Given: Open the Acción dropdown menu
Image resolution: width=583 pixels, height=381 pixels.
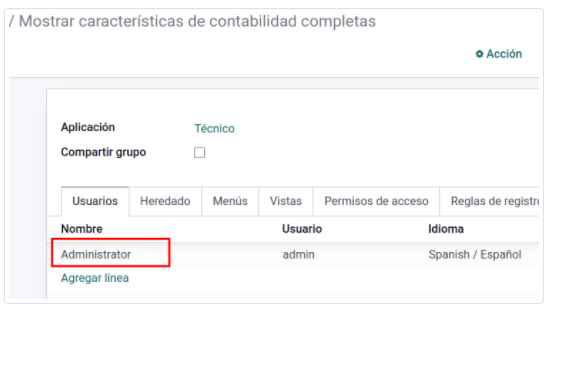Looking at the screenshot, I should click(499, 54).
